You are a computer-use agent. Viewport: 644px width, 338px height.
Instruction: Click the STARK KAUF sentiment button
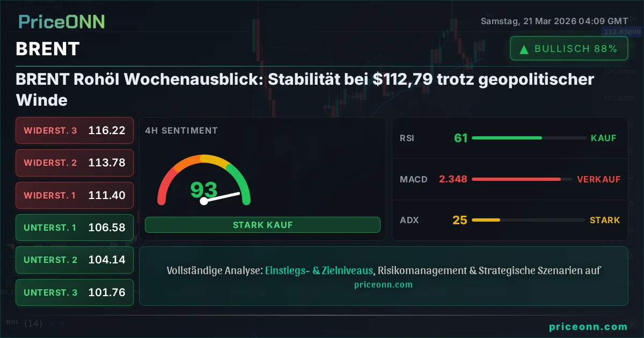[262, 225]
